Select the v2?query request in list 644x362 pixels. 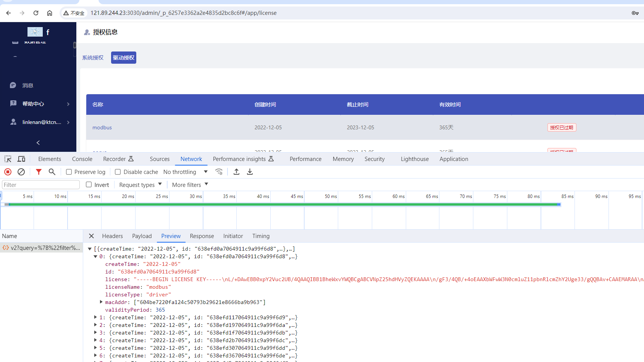coord(41,248)
